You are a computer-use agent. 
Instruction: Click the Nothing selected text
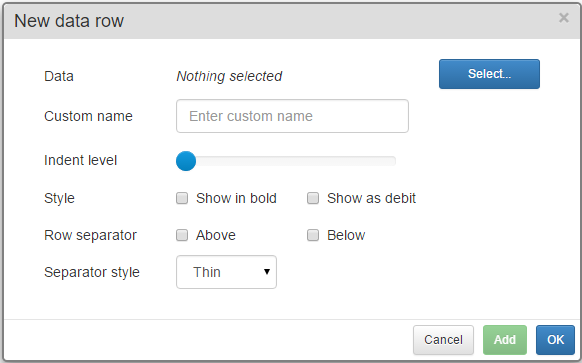coord(229,76)
